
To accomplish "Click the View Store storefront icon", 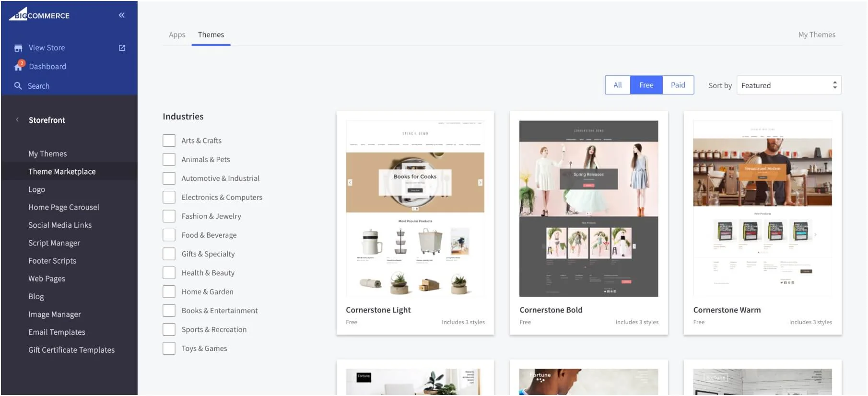I will (x=18, y=48).
